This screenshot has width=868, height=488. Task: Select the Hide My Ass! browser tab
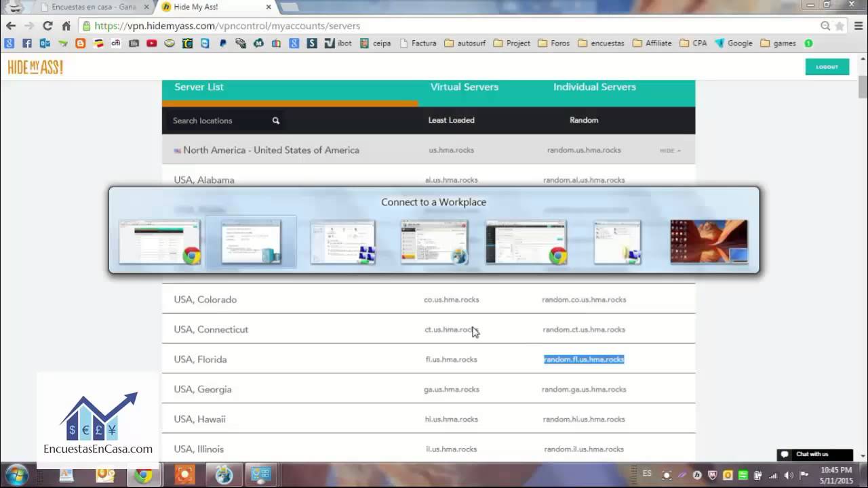pos(216,7)
